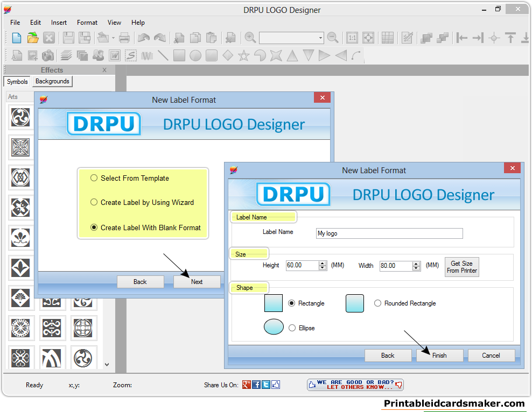The width and height of the screenshot is (532, 412).
Task: Toggle the grid view icon
Action: click(388, 38)
